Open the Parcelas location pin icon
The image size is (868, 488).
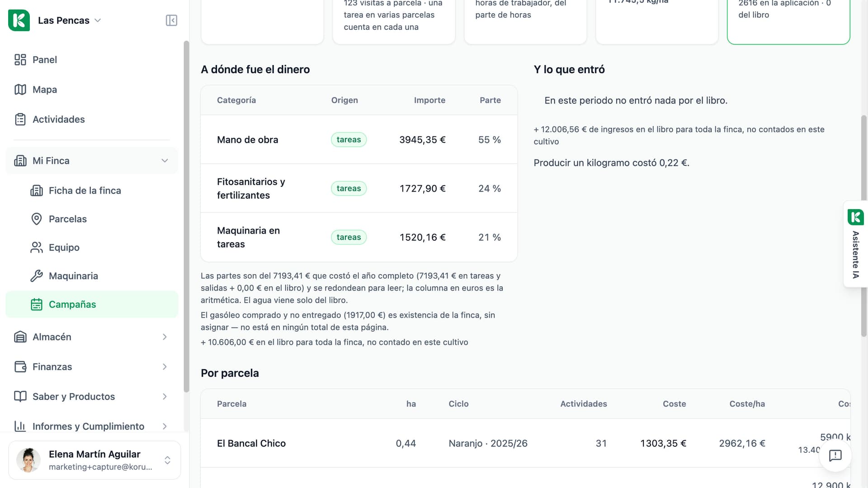click(x=37, y=219)
